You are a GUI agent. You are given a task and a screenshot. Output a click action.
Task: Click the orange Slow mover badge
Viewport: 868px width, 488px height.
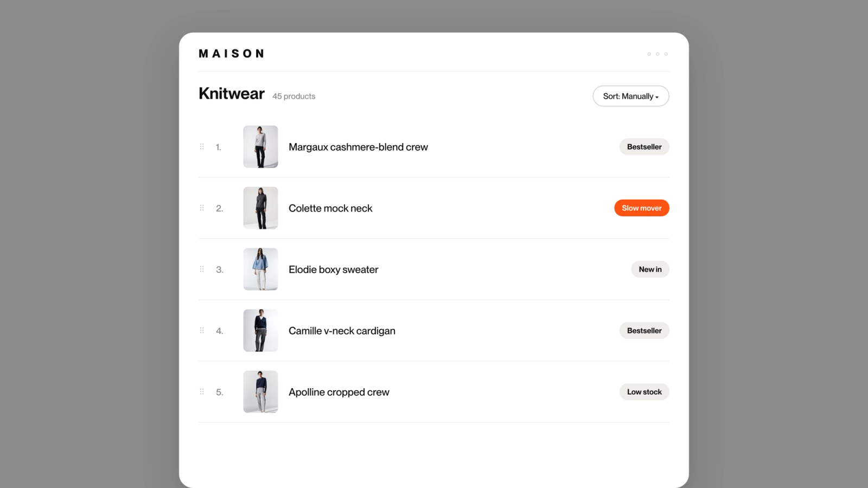642,208
